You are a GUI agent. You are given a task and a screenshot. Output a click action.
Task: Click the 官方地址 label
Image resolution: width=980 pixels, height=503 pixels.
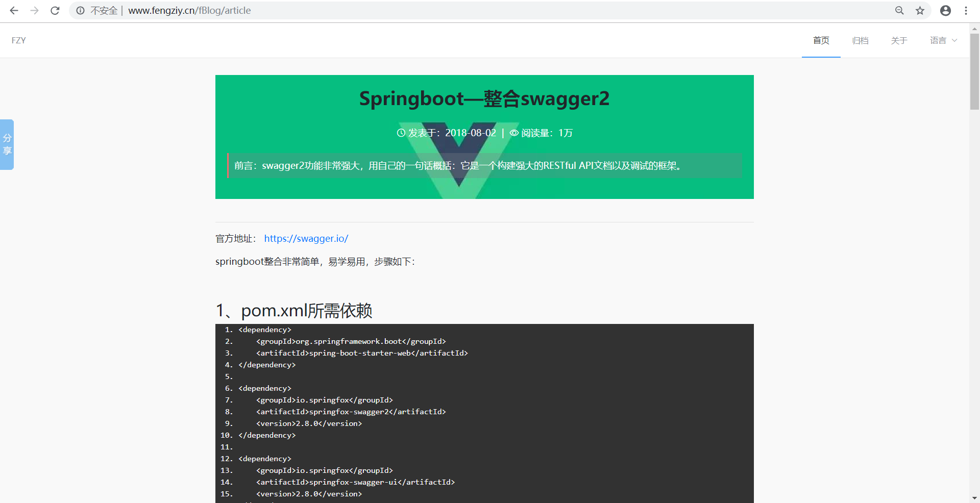point(236,238)
